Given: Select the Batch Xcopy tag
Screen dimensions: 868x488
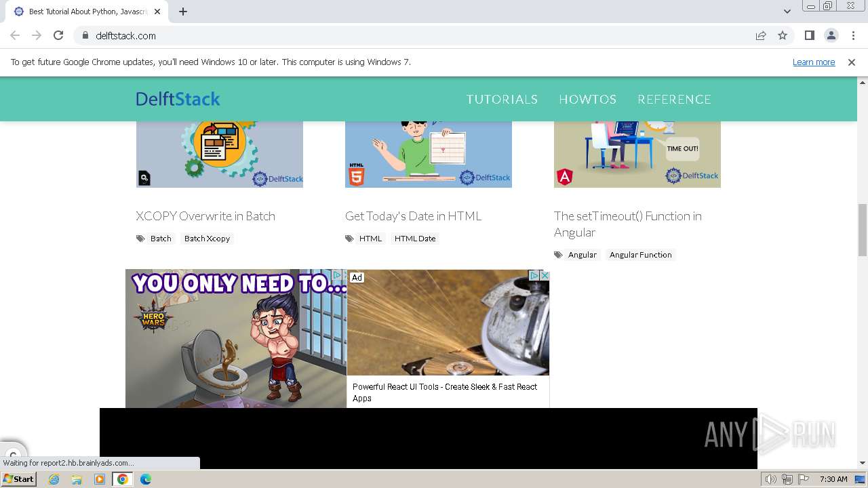Looking at the screenshot, I should [207, 239].
